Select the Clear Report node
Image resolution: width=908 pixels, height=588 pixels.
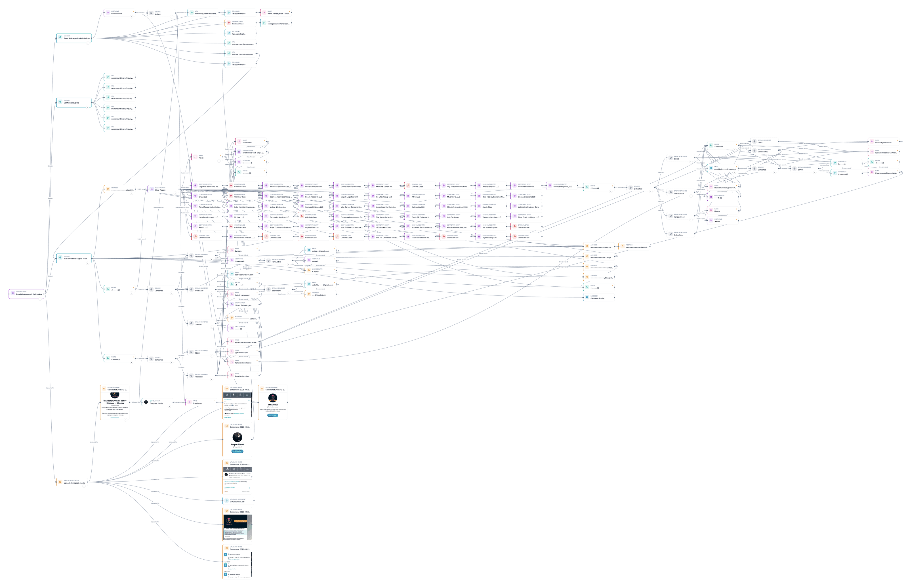[x=163, y=189]
